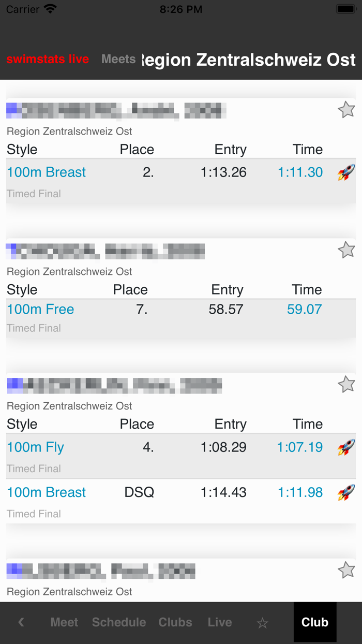The image size is (362, 644).
Task: Toggle the star for the second swimmer
Action: tap(346, 250)
